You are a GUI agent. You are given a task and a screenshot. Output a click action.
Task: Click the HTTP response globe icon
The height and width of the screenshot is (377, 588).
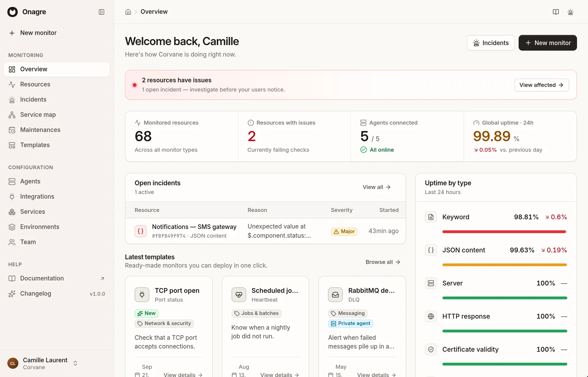tap(431, 316)
